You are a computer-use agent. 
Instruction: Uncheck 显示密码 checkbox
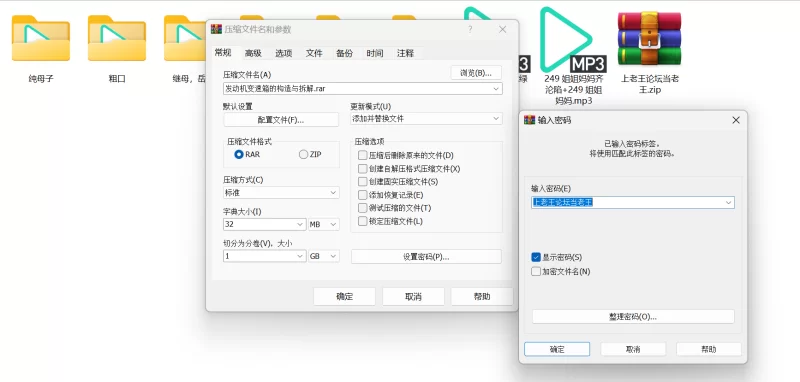click(536, 258)
